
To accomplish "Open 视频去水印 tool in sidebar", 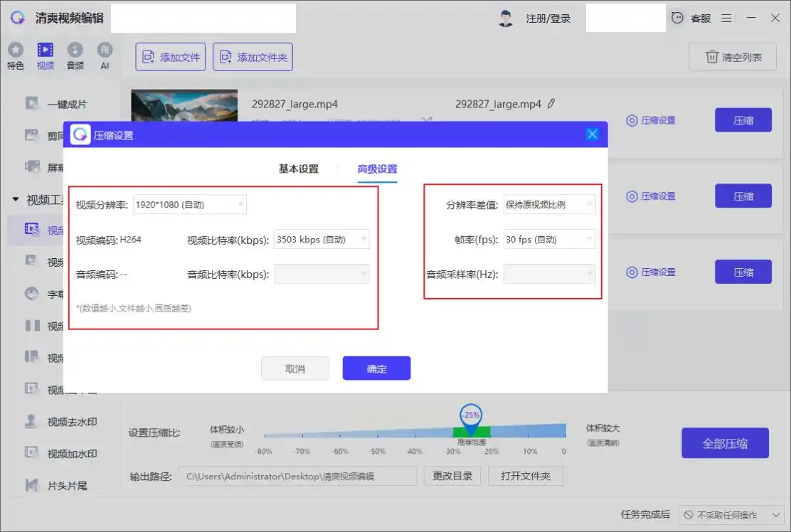I will 71,422.
